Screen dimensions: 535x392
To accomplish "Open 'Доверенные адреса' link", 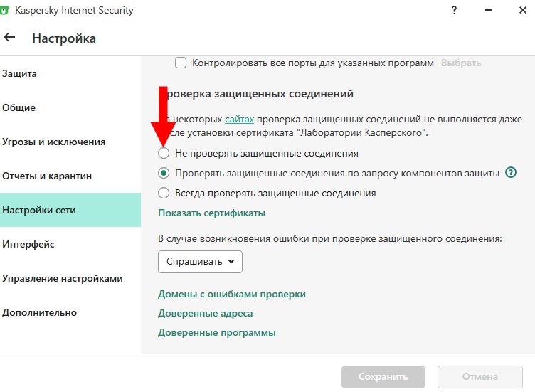I will click(x=206, y=313).
